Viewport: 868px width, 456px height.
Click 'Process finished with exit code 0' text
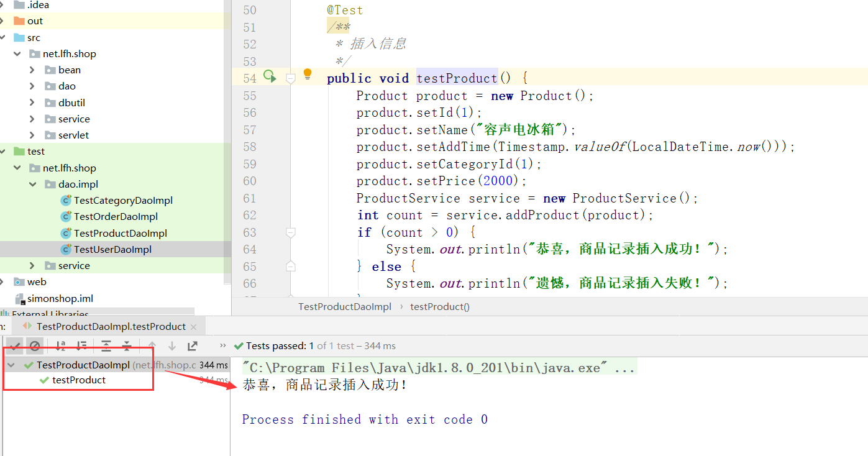pos(365,419)
